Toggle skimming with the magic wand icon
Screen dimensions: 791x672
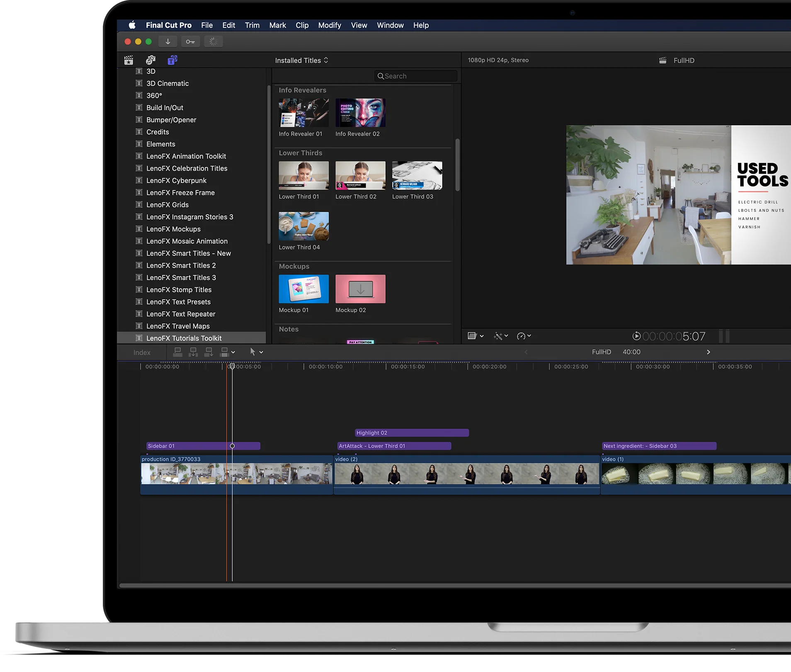[x=499, y=336]
